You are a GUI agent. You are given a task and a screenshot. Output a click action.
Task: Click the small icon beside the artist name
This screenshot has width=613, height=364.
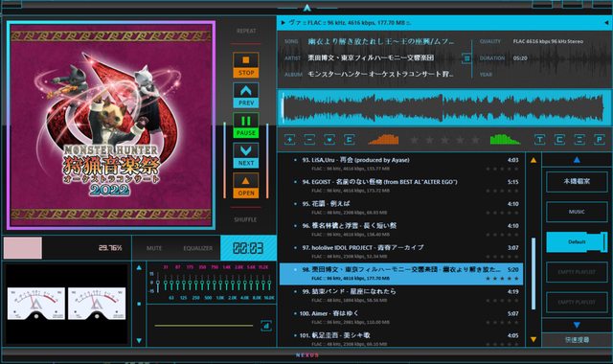[466, 58]
